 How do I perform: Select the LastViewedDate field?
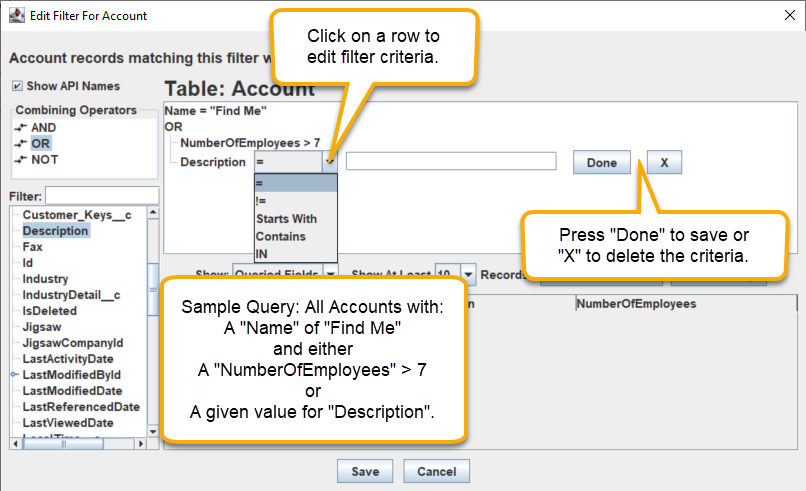68,423
